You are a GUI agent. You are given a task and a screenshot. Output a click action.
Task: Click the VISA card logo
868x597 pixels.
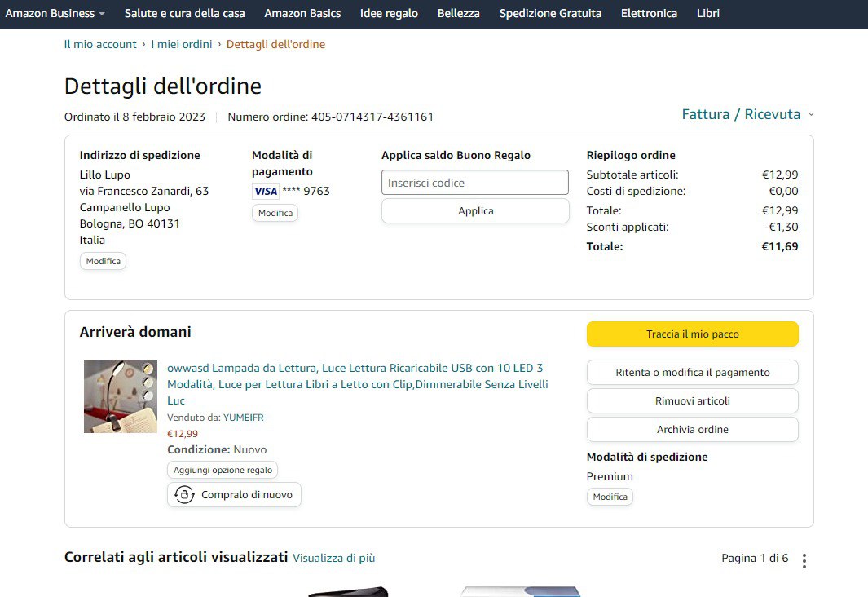point(265,191)
